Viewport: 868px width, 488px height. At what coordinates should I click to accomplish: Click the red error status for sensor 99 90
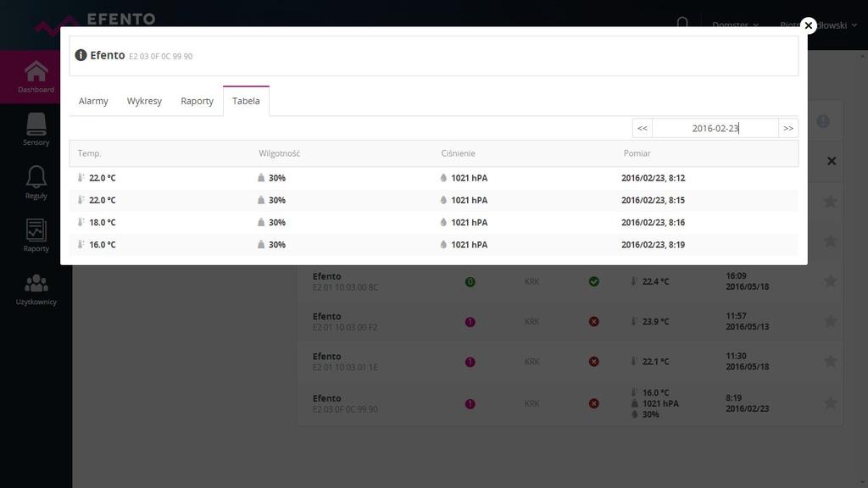coord(594,404)
